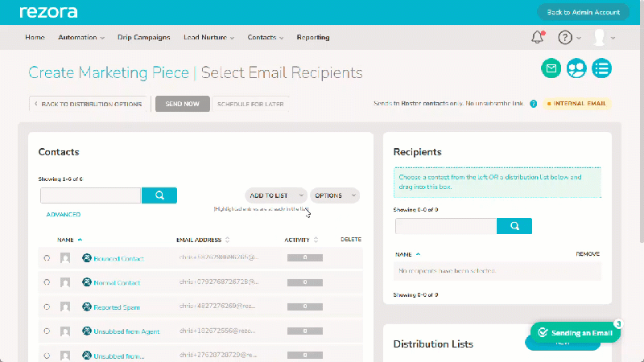
Task: Go to Drip Campaigns menu item
Action: 144,37
